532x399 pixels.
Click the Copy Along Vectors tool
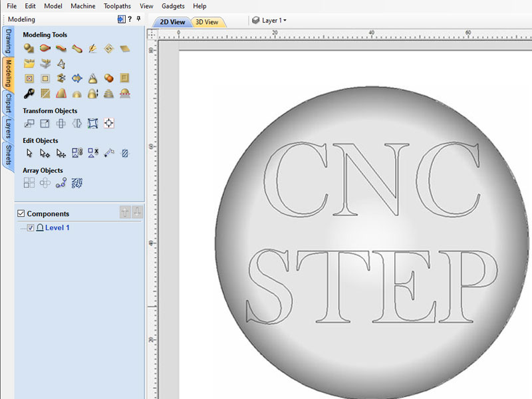(x=61, y=183)
